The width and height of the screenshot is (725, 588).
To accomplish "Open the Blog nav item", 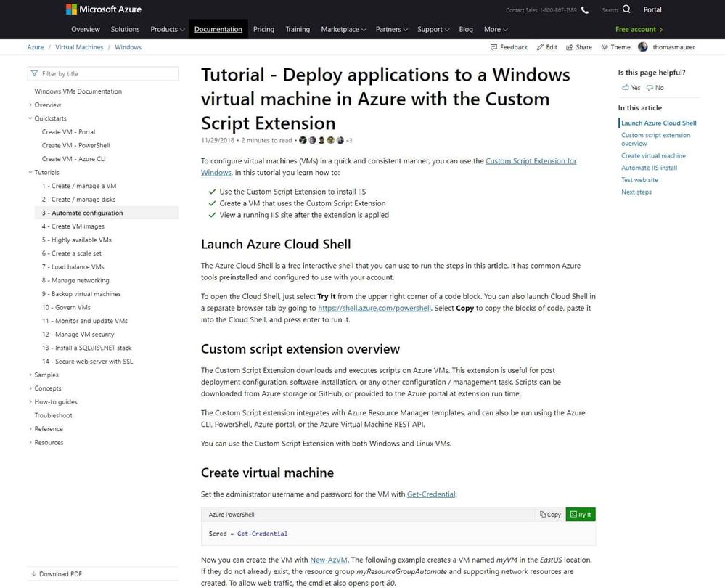I will 466,29.
